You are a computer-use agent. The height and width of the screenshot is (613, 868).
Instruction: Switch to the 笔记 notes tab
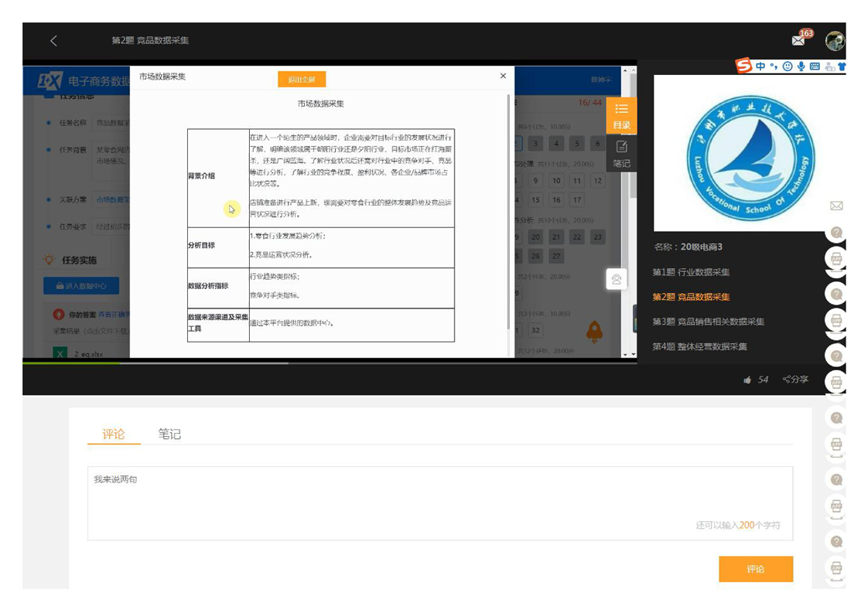[169, 434]
